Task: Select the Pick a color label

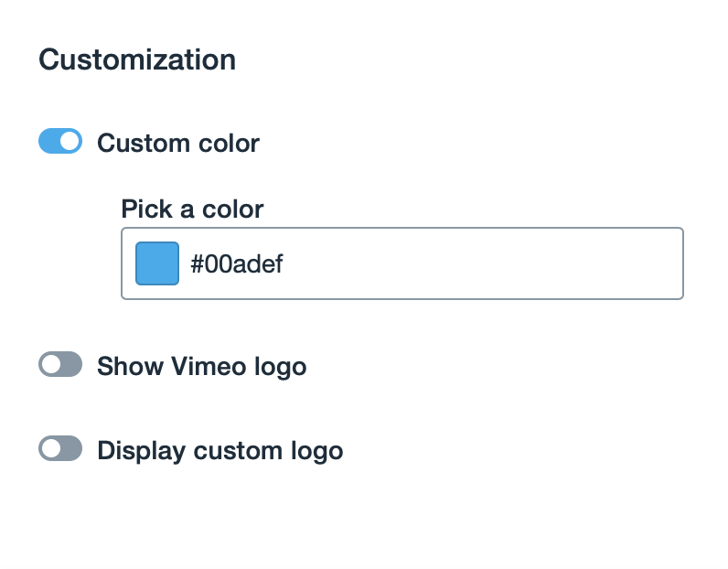Action: [192, 209]
